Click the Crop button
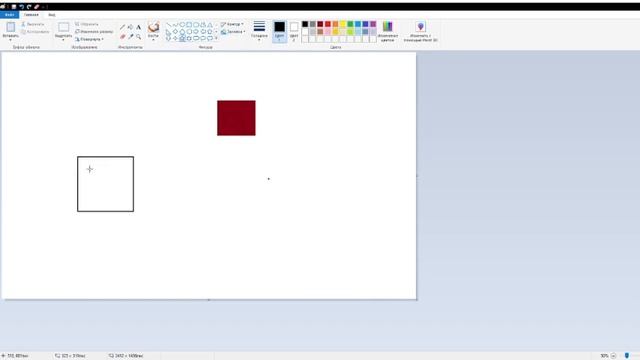Viewport: 640px width, 360px height. click(x=87, y=24)
